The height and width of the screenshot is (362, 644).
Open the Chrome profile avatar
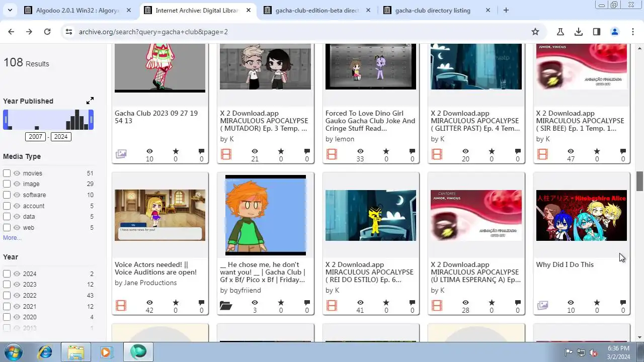pos(615,32)
